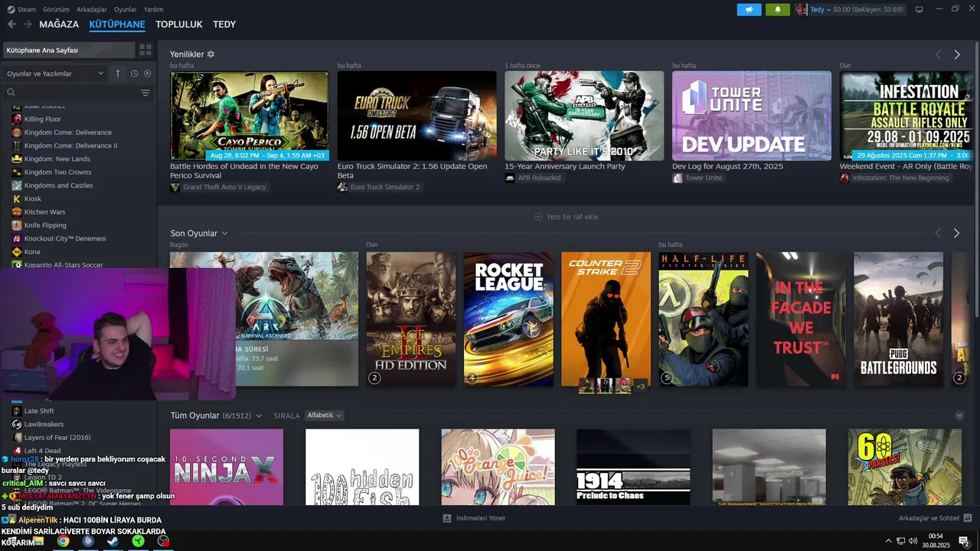
Task: Open the green notifications bell
Action: 778,9
